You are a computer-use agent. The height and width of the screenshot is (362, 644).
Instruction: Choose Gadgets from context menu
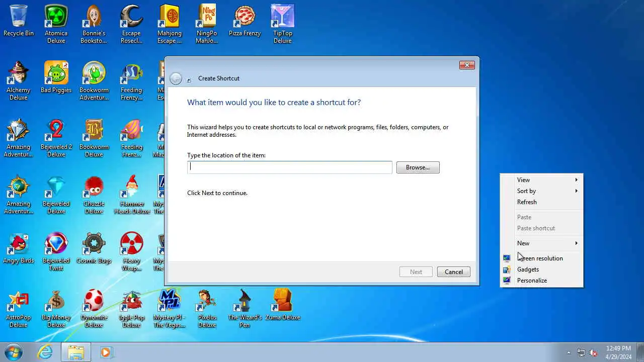(541, 269)
